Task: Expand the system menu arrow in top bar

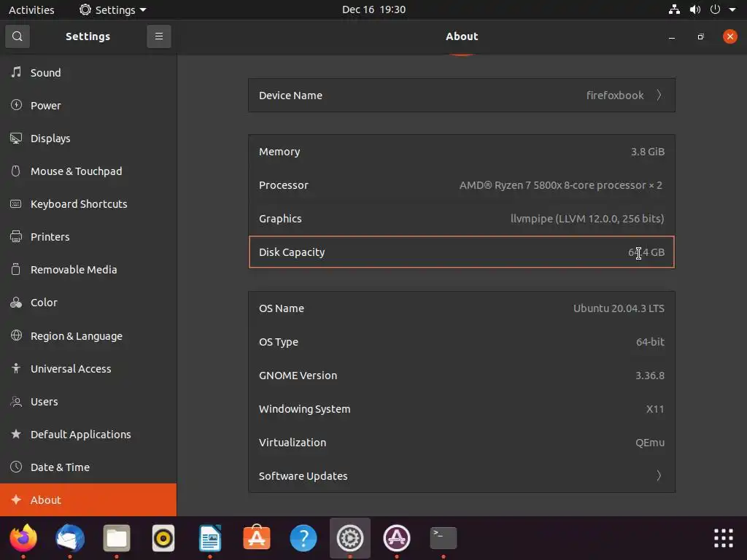Action: [x=732, y=9]
